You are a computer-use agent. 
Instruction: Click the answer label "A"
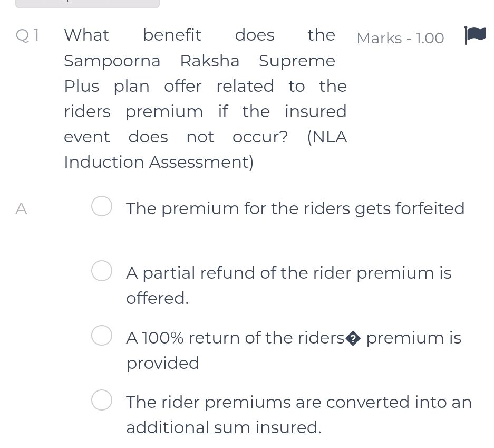21,209
